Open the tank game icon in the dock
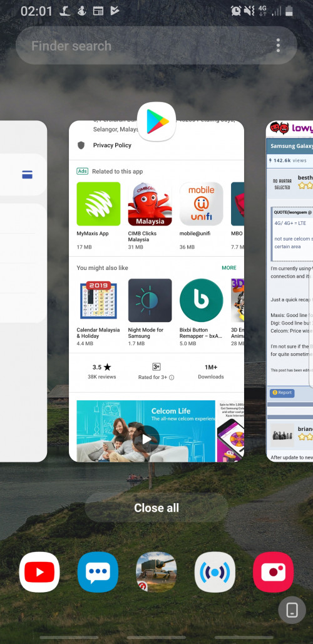Viewport: 313px width, 644px height. (x=156, y=572)
